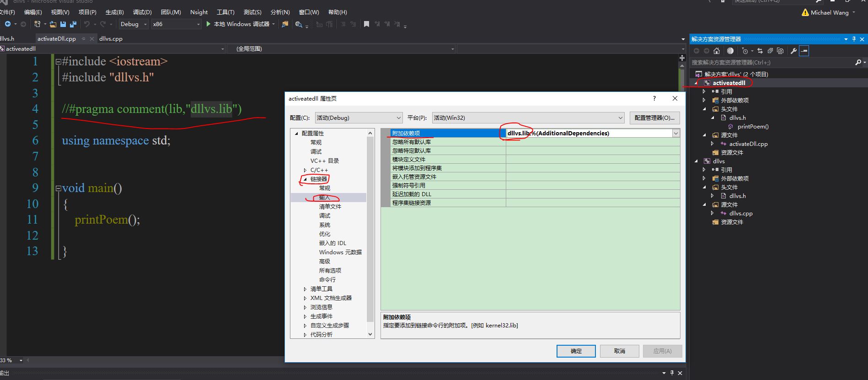Screen dimensions: 868x380
Task: Click the 取消 button
Action: (620, 351)
